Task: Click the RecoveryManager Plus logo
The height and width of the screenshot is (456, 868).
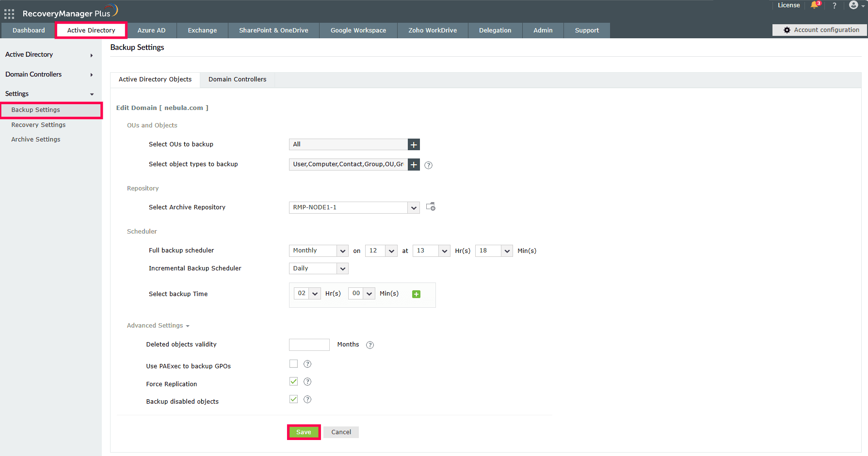Action: (x=70, y=12)
